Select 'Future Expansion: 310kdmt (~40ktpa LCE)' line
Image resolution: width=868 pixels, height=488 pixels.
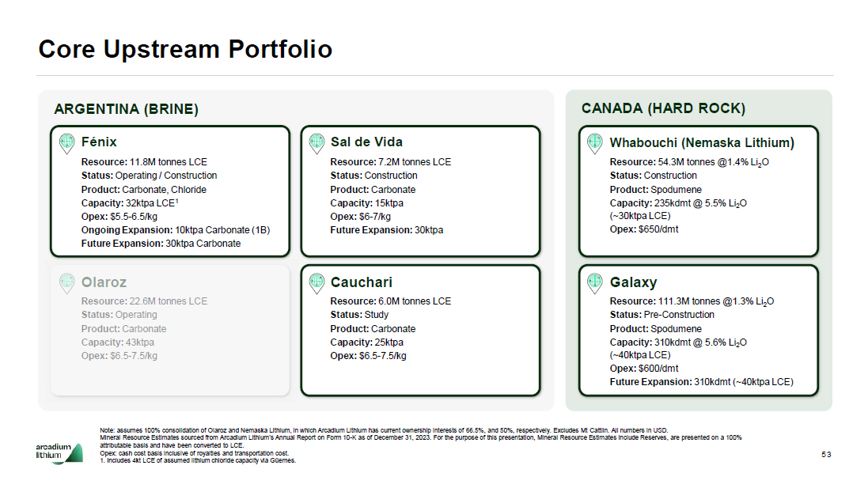(x=701, y=382)
